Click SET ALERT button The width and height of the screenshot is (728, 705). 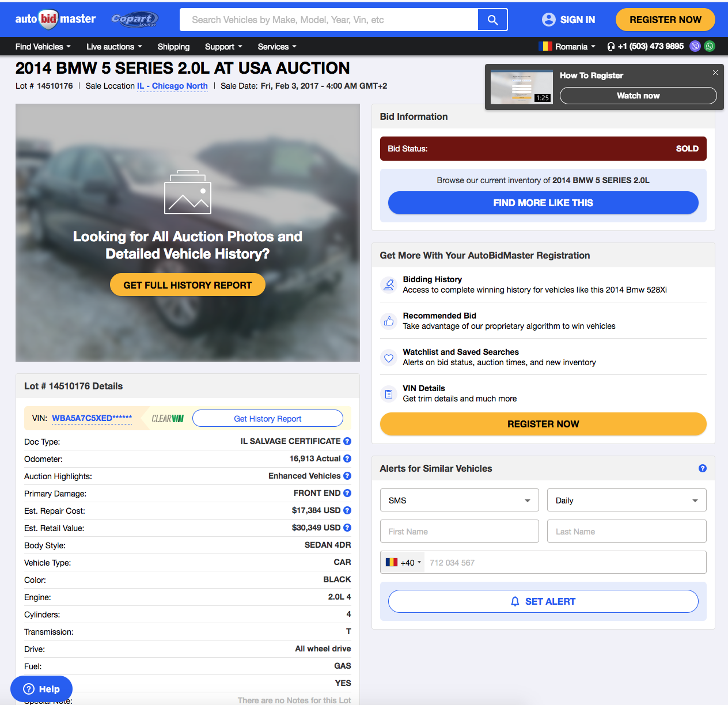(543, 601)
